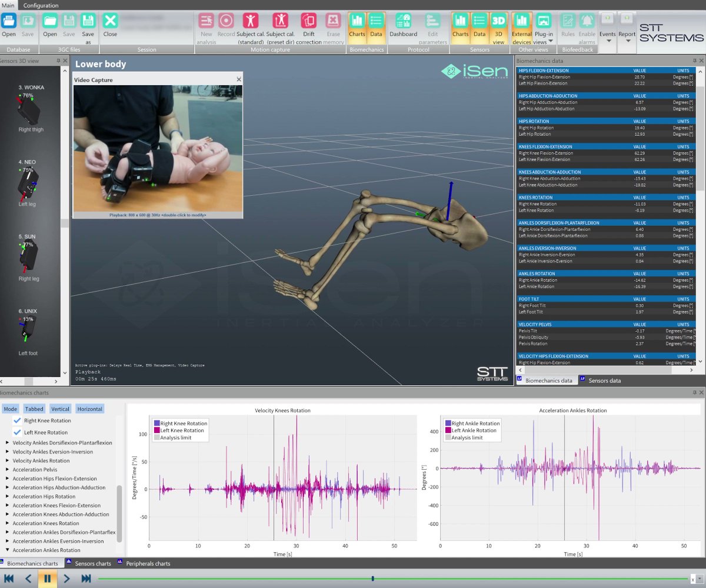Open the Drift correction tool
This screenshot has height=588, width=706.
[x=309, y=28]
